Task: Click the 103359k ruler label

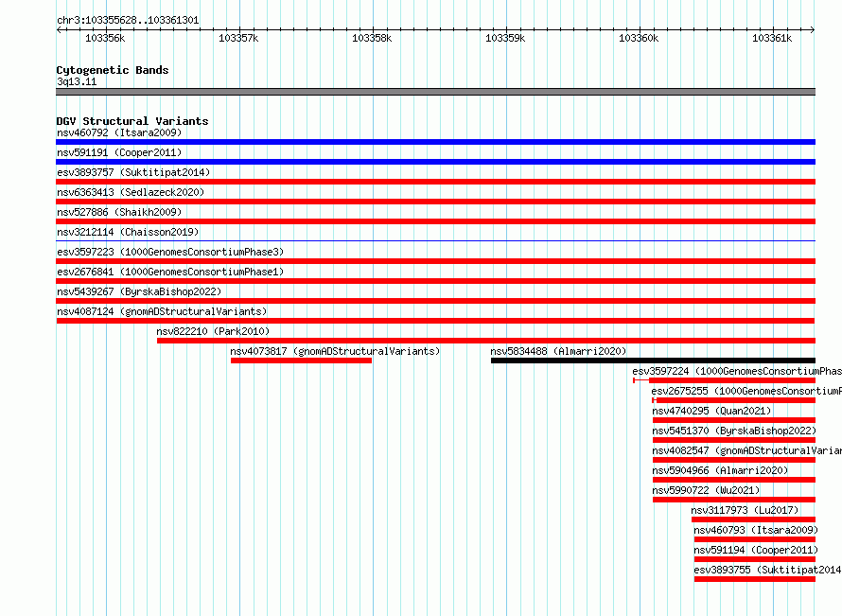Action: (x=505, y=38)
